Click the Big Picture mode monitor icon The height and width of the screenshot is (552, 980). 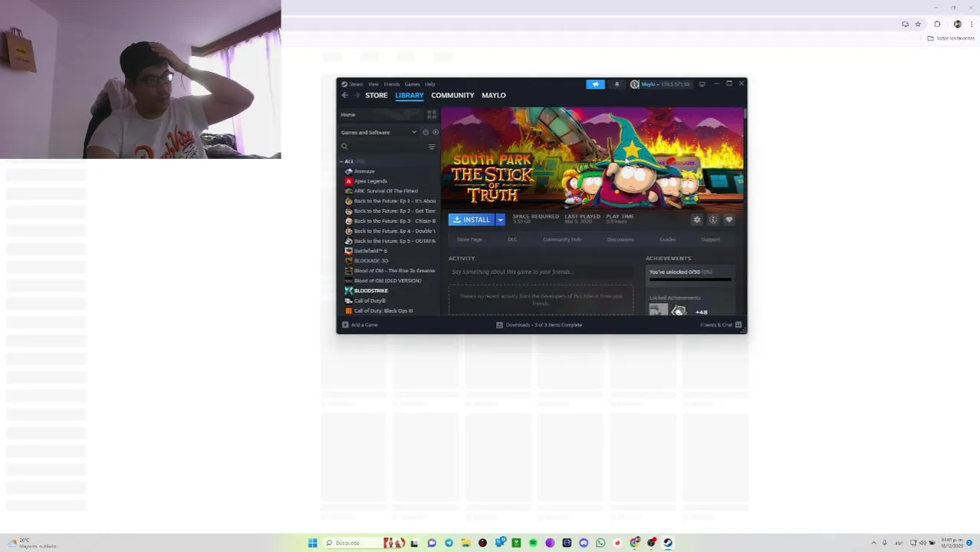(702, 84)
